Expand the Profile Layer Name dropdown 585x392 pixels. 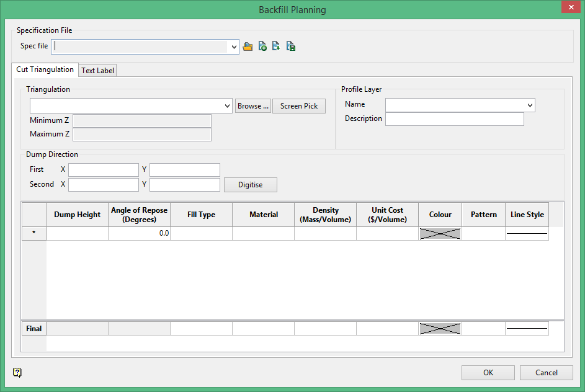click(529, 105)
